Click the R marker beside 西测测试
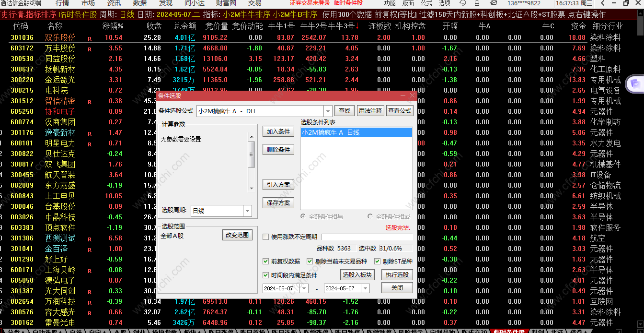The image size is (644, 333). 90,238
